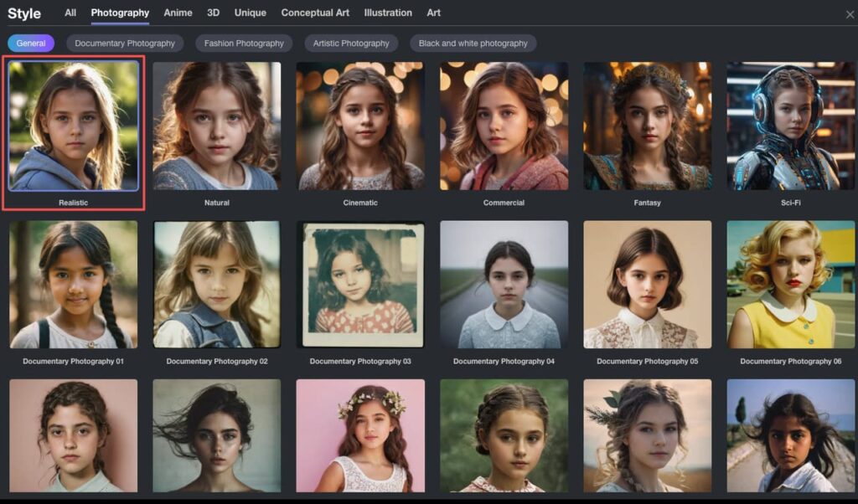This screenshot has height=504, width=858.
Task: Click the Fantasy label text
Action: (648, 203)
